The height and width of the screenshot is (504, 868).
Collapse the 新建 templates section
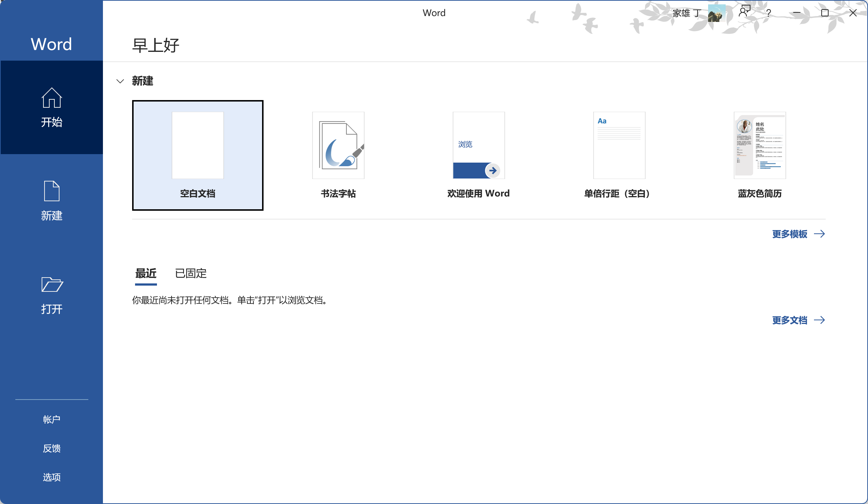[x=120, y=81]
